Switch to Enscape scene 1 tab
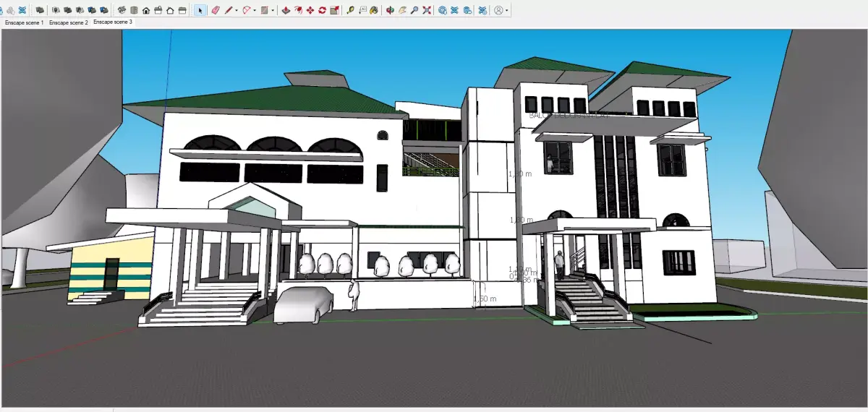 click(x=25, y=22)
